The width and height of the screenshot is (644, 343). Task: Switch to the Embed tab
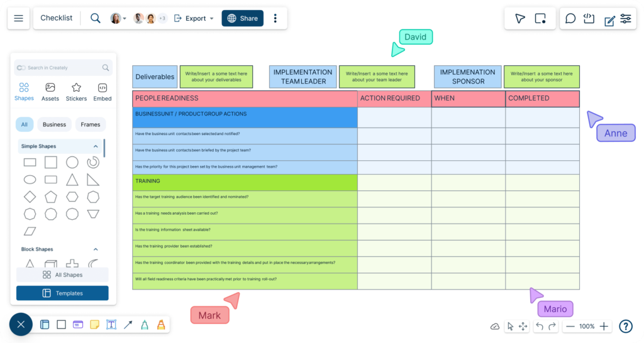click(103, 92)
